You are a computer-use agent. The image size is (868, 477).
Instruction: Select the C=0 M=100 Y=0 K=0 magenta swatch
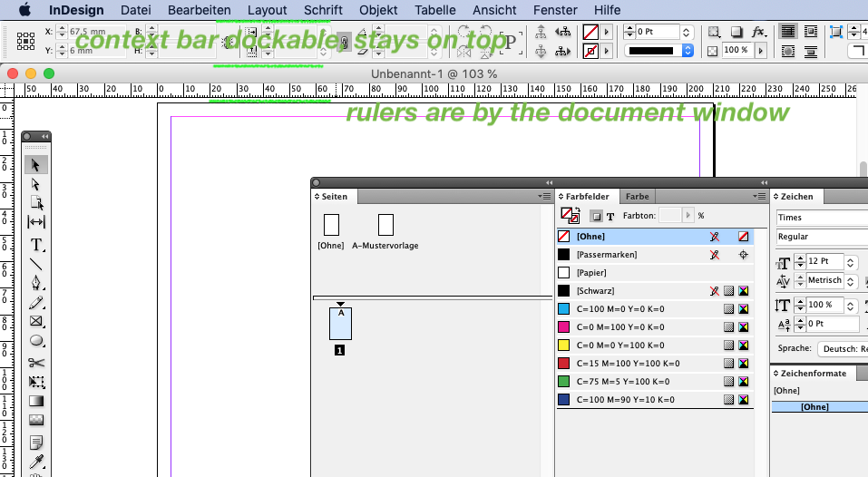pyautogui.click(x=655, y=327)
